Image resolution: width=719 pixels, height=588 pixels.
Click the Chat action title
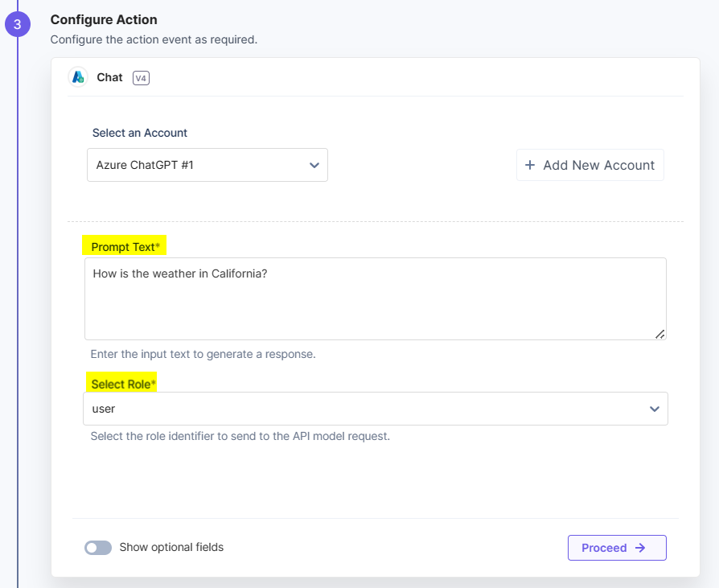point(109,77)
